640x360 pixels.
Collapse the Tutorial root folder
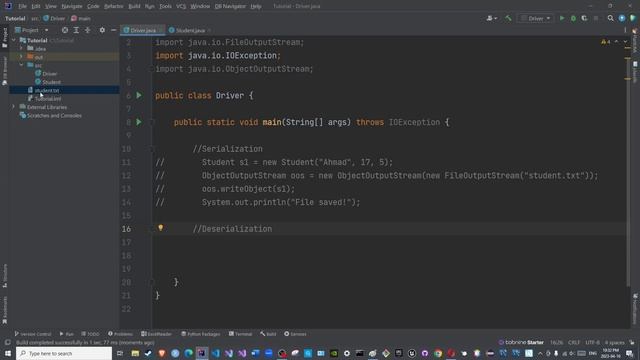14,40
